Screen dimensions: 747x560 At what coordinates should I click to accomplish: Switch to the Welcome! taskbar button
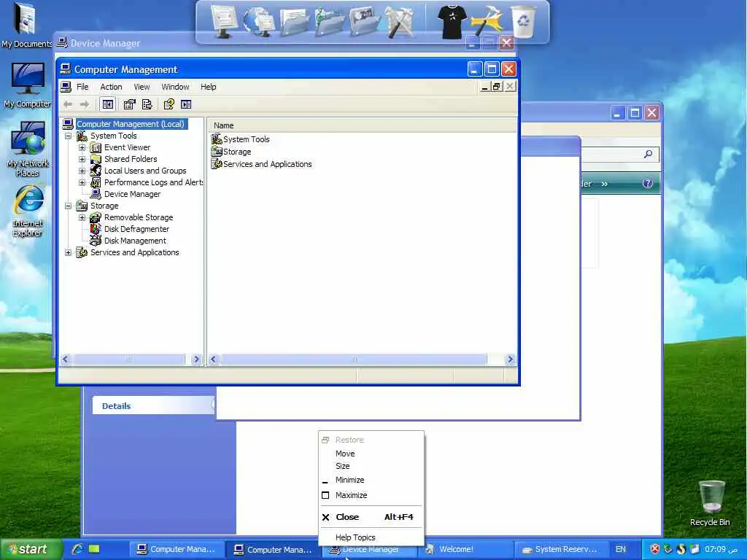pos(465,550)
